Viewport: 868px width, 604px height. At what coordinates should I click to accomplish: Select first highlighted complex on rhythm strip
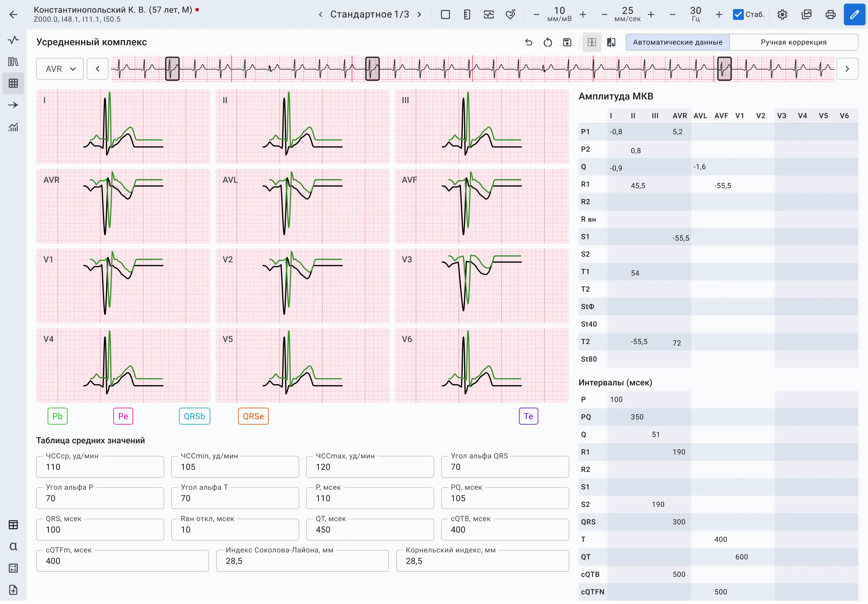tap(172, 68)
